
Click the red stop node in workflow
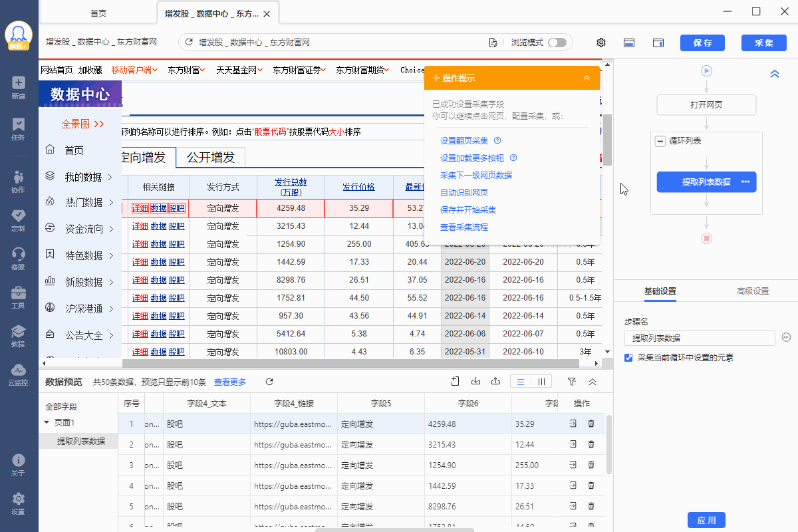click(706, 238)
